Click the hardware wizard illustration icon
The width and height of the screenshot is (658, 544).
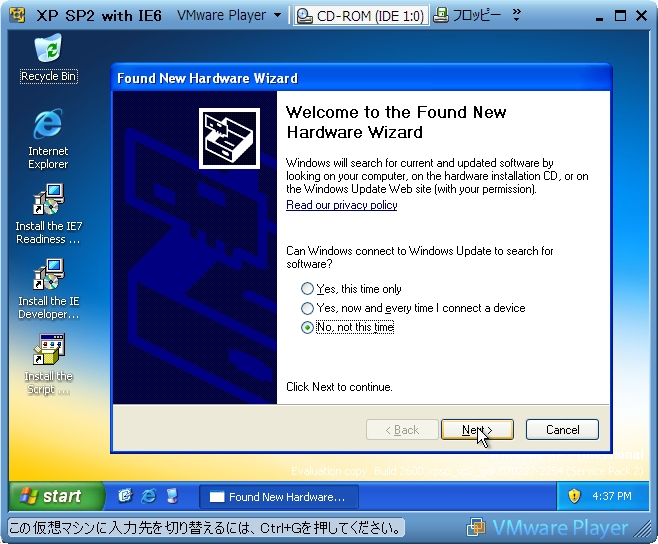click(x=229, y=139)
